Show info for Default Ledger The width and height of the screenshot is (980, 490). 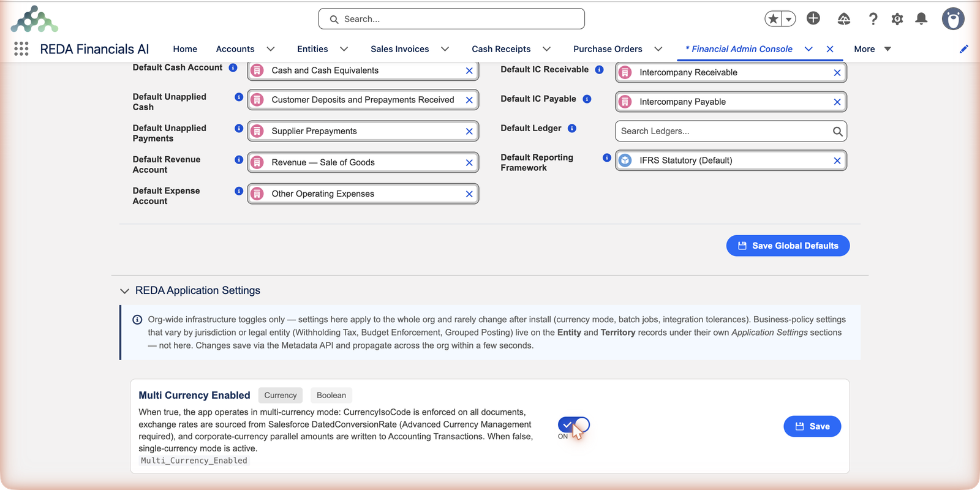pos(572,128)
